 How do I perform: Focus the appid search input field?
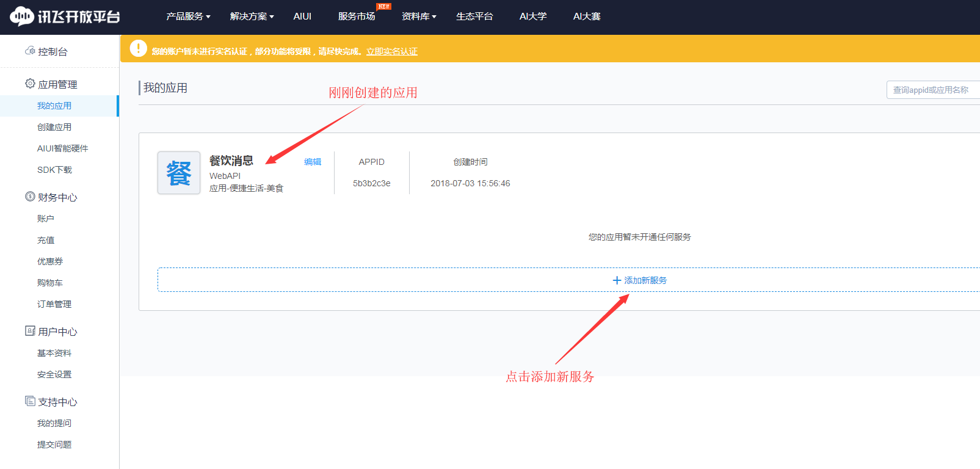(x=932, y=90)
